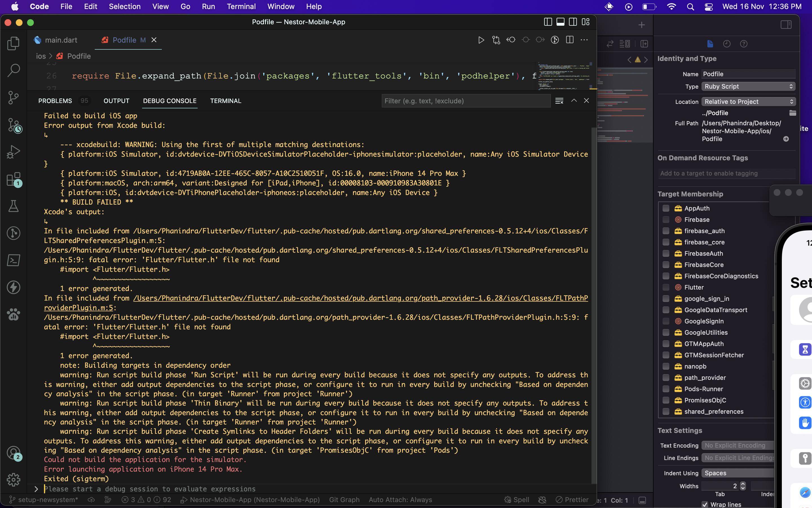Switch to the OUTPUT tab
Screen dimensions: 812x508
pyautogui.click(x=116, y=101)
